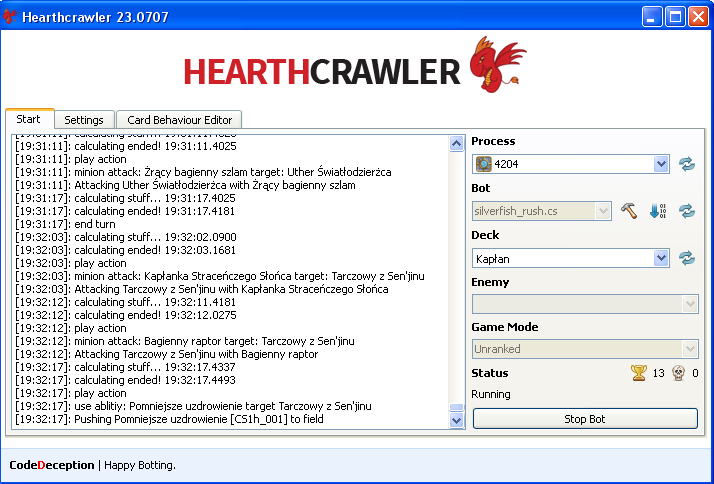Switch to the Start tab
Screen dimensions: 714x484
28,119
